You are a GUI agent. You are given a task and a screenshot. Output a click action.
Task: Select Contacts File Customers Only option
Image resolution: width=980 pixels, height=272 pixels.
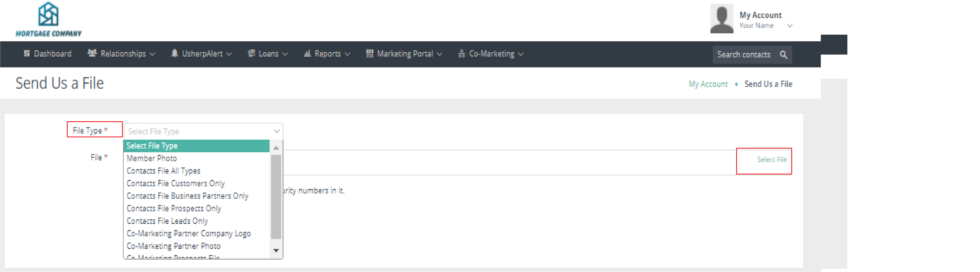coord(175,183)
